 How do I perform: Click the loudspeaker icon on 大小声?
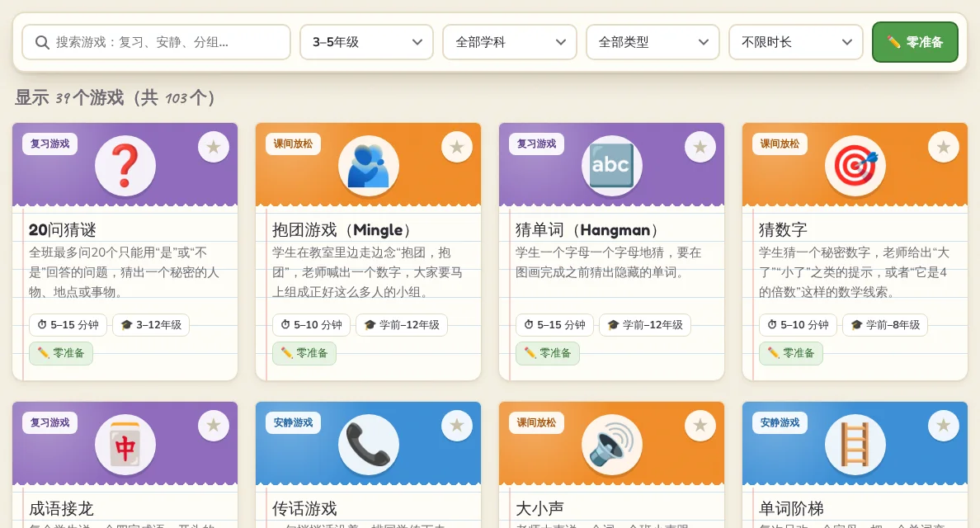612,445
